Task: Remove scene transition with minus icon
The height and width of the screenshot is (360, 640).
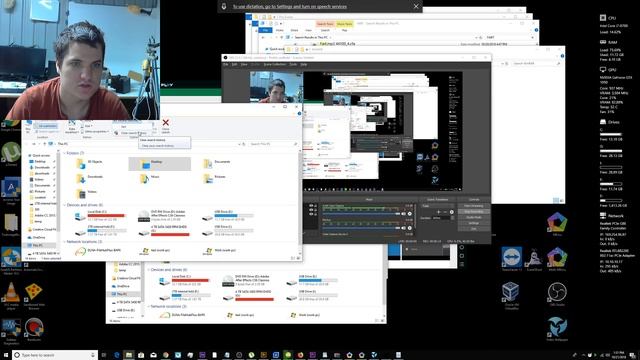Action: [x=445, y=212]
